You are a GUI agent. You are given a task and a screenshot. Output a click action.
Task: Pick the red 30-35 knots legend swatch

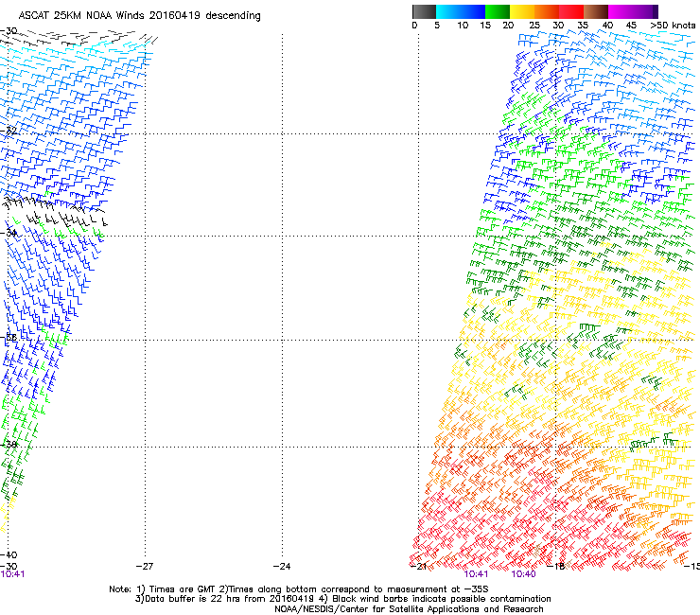coord(571,11)
